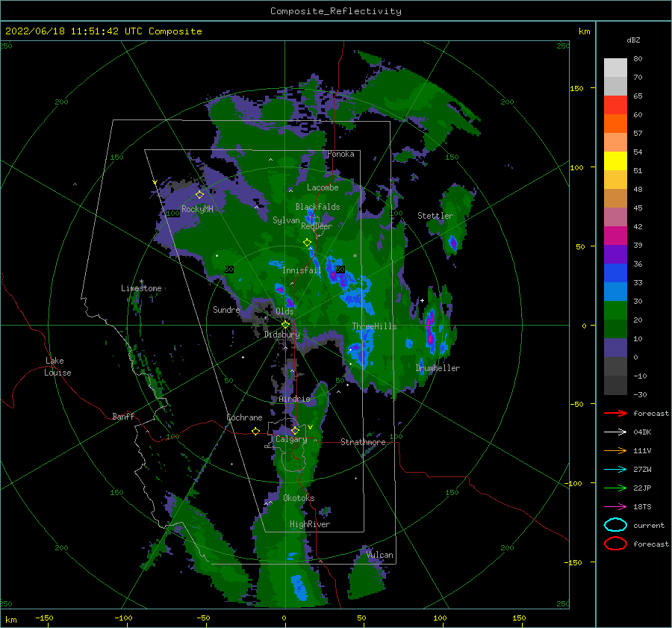The width and height of the screenshot is (672, 628).
Task: Click the 27ZW legend label
Action: [642, 470]
